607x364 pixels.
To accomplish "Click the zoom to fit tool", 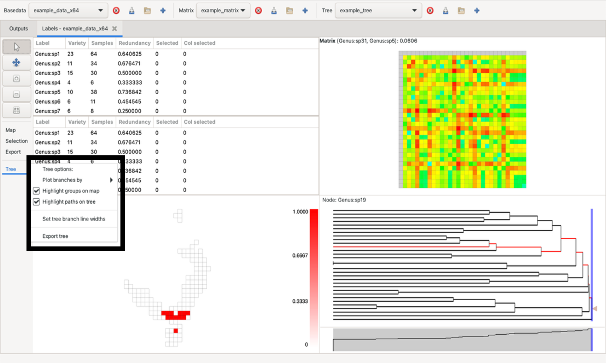I will 17,110.
